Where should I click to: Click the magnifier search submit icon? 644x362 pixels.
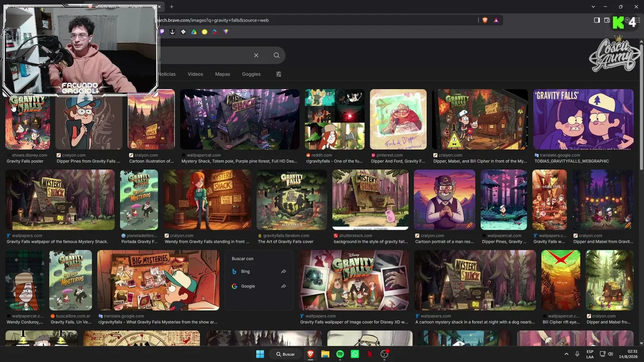click(277, 55)
